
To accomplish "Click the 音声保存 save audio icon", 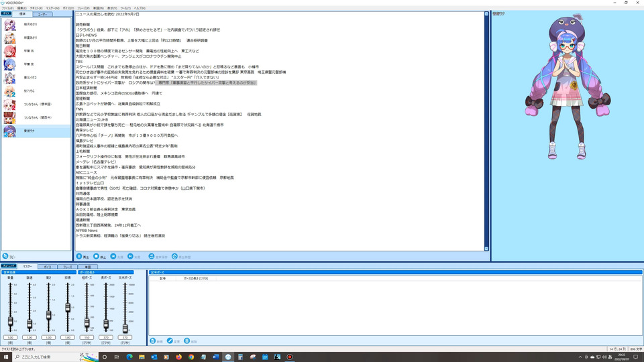I will coord(151,257).
